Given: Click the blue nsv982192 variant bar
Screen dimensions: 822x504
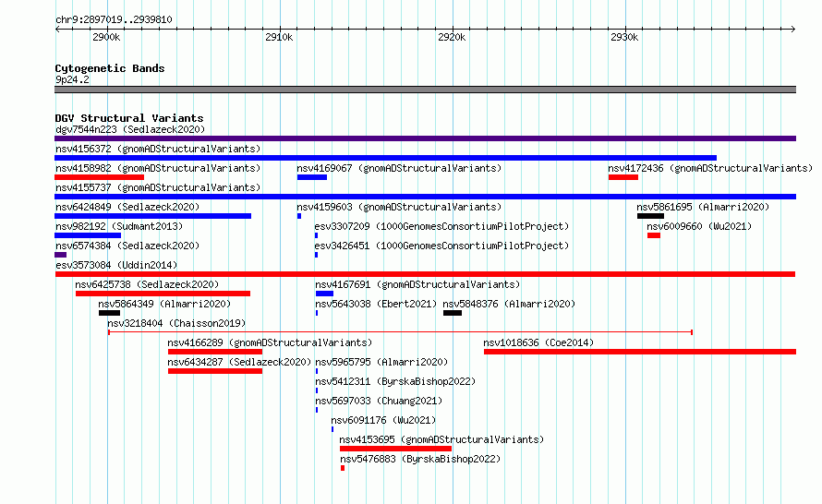Looking at the screenshot, I should [x=88, y=235].
